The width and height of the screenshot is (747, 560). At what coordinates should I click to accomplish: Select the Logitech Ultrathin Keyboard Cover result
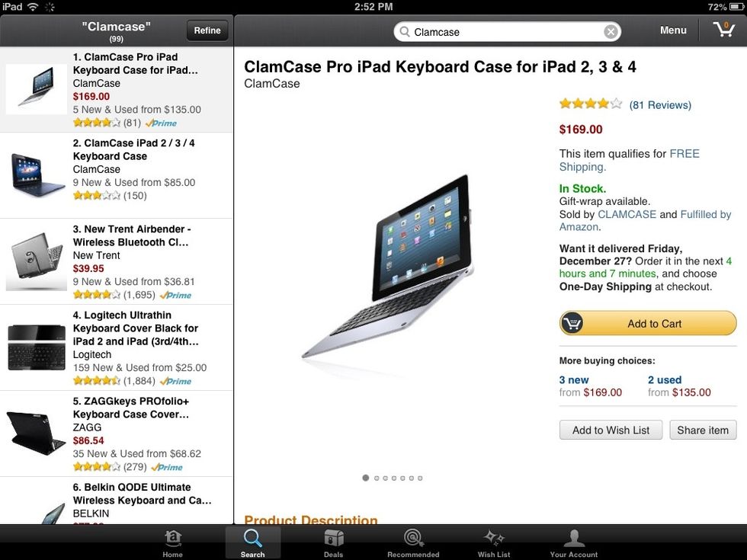[x=116, y=347]
